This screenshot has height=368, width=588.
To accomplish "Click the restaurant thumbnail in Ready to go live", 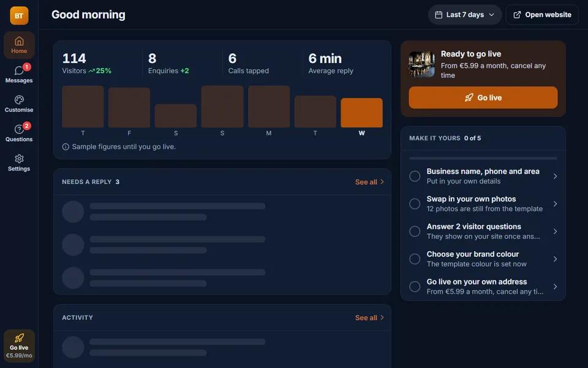I will [x=422, y=64].
